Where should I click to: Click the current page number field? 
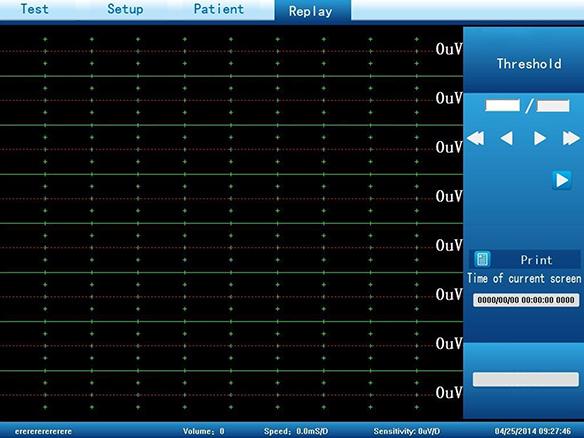(502, 105)
